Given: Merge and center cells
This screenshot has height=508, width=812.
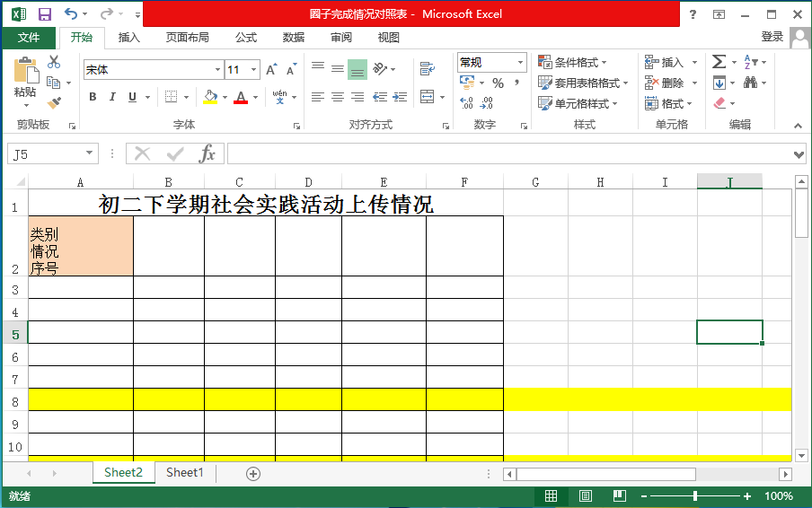Looking at the screenshot, I should click(x=428, y=97).
